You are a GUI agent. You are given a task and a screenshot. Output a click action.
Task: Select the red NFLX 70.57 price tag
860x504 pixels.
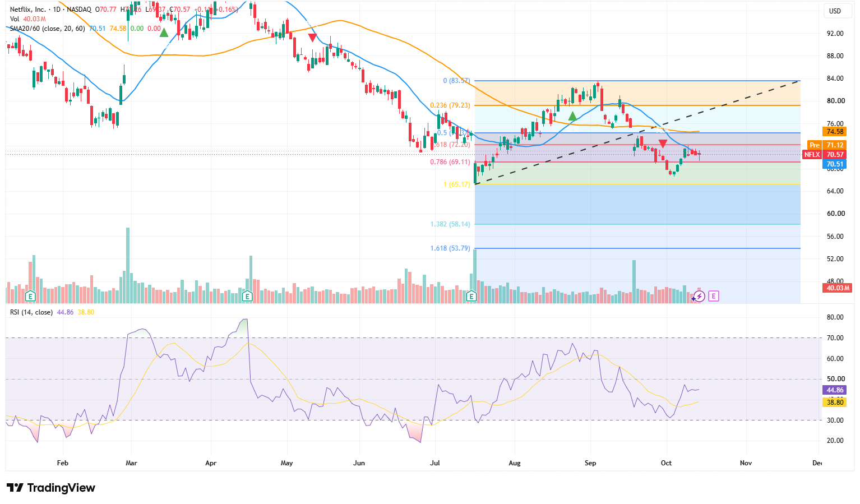click(x=824, y=155)
